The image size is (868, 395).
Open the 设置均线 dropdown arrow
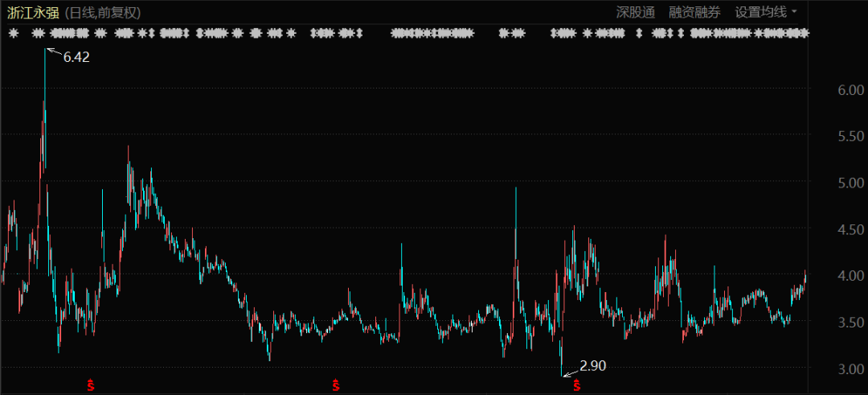tap(794, 12)
